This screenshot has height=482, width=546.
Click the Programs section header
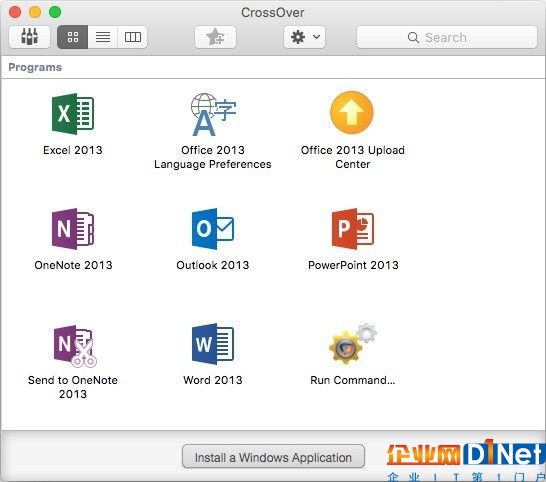(35, 67)
